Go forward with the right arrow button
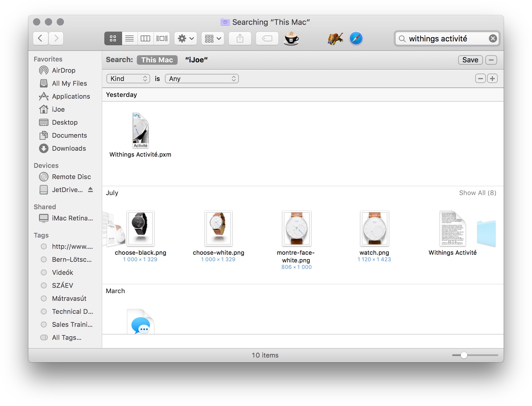This screenshot has width=532, height=406. (x=56, y=38)
